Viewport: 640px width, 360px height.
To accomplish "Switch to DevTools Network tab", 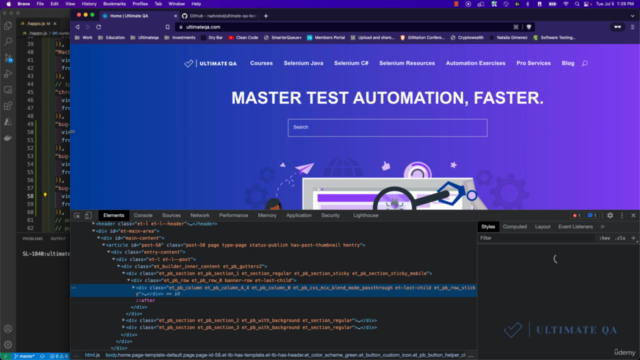I will pyautogui.click(x=200, y=216).
